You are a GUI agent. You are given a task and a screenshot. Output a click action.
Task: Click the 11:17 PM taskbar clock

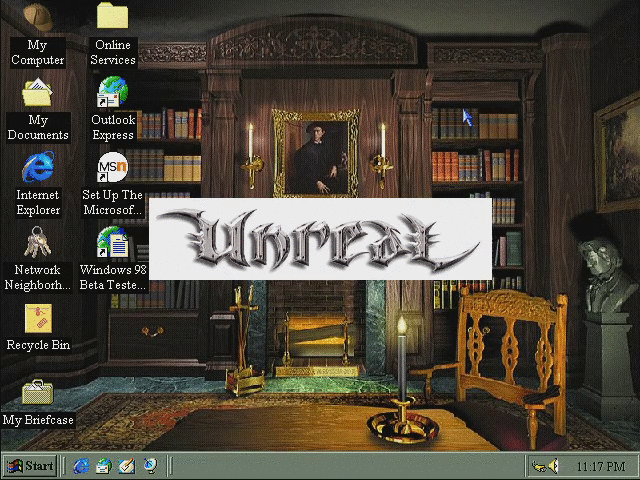[601, 466]
